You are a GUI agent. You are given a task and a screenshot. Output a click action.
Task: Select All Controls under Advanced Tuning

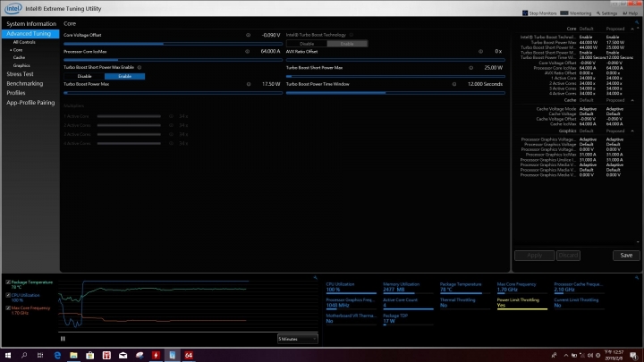tap(24, 42)
